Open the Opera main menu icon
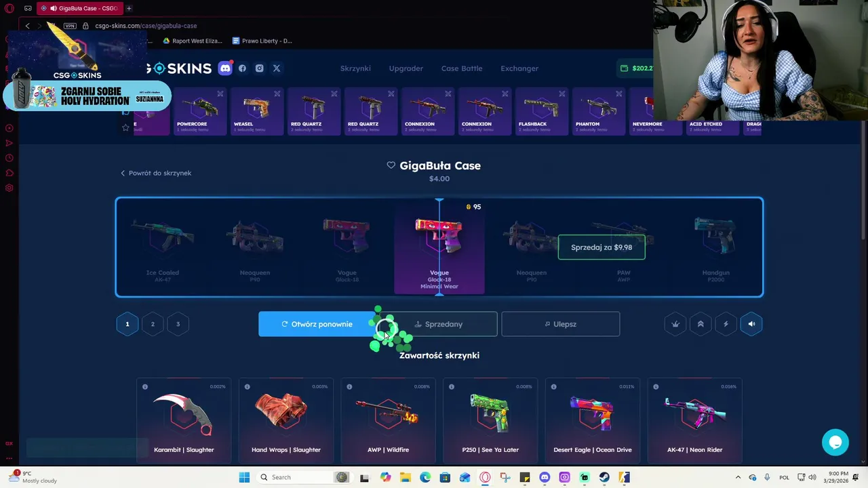Screen dimensions: 868x488 pyautogui.click(x=9, y=8)
